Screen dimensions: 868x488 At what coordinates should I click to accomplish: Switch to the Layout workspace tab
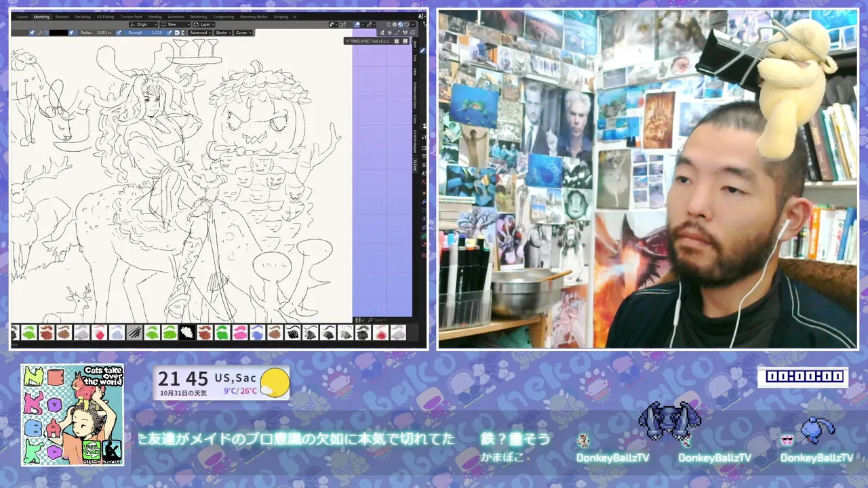click(22, 16)
